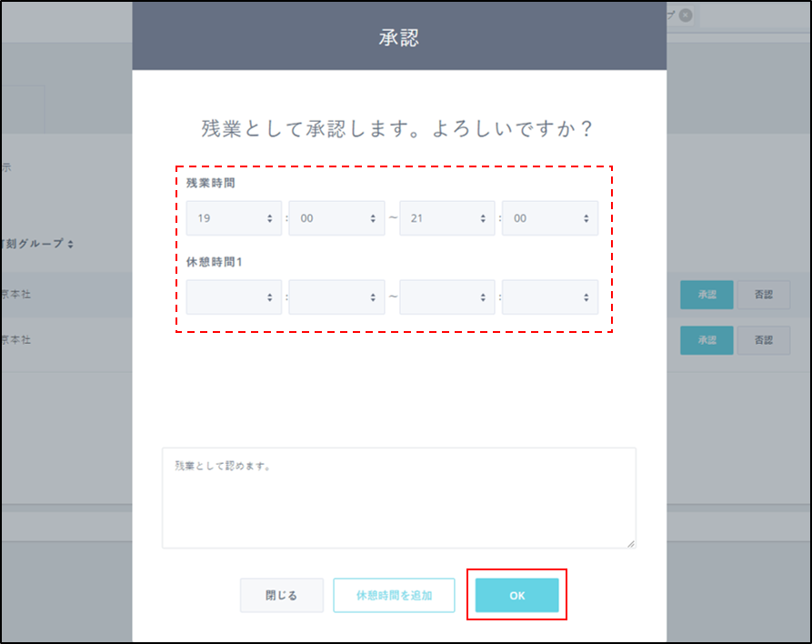
Task: Click 承認 button in the second row
Action: (x=707, y=340)
